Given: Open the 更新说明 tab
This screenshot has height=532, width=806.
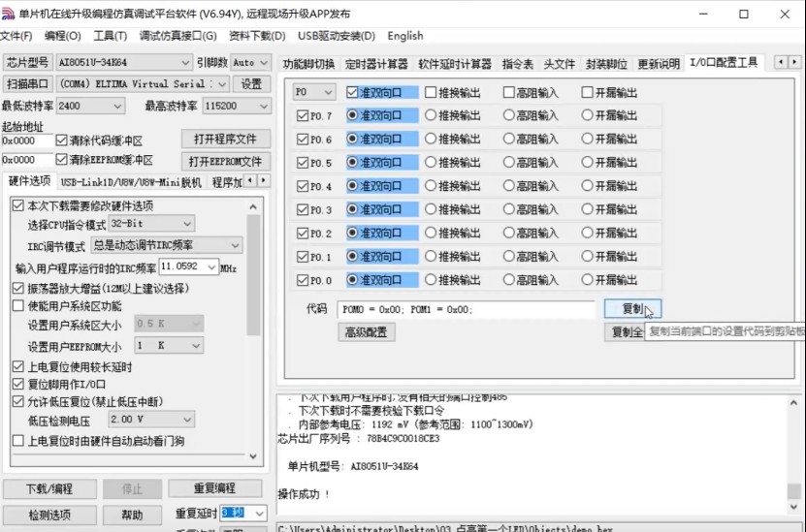Looking at the screenshot, I should point(659,64).
